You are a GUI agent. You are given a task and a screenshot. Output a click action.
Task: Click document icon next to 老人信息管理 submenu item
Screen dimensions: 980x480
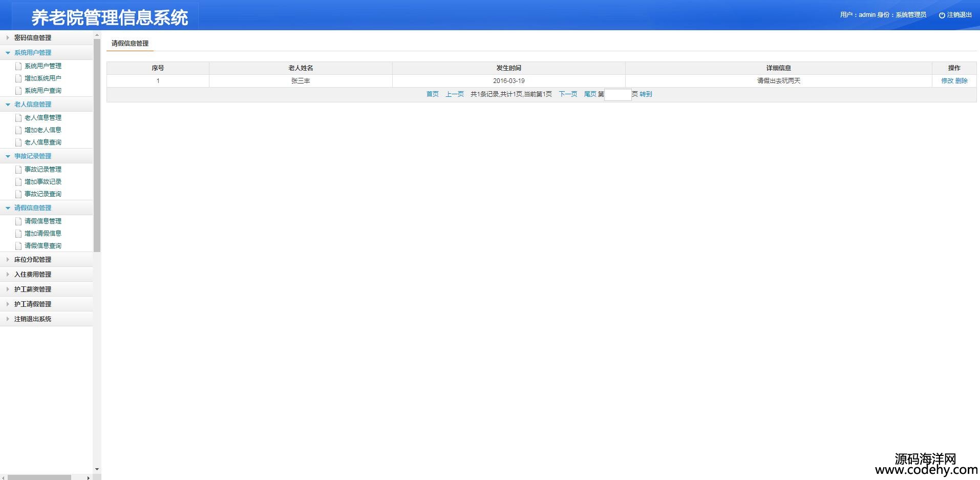coord(18,118)
